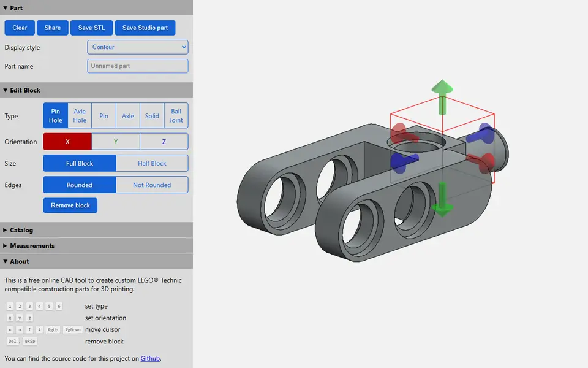588x368 pixels.
Task: Set orientation to Z
Action: pyautogui.click(x=164, y=142)
